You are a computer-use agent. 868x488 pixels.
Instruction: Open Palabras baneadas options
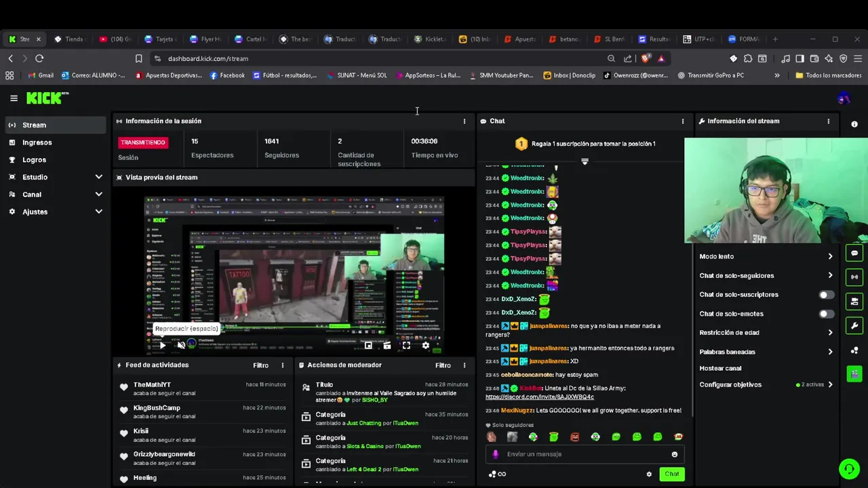pyautogui.click(x=766, y=352)
